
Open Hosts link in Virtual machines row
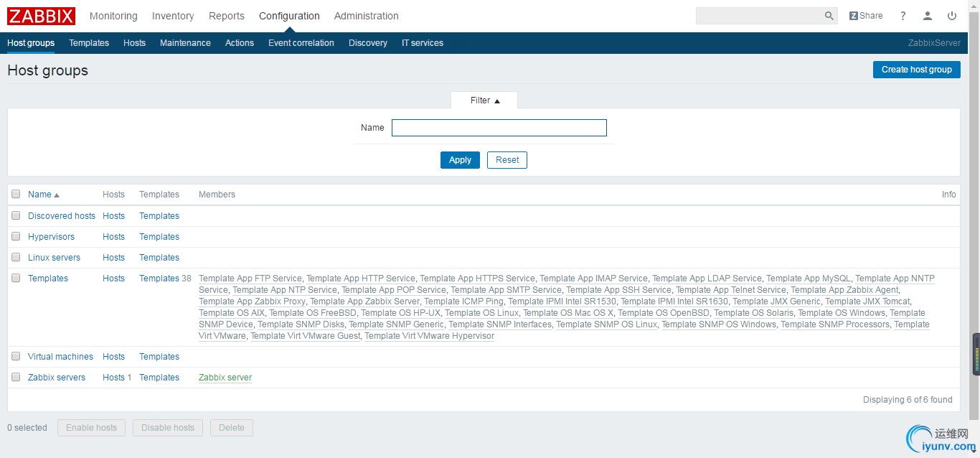click(x=113, y=356)
